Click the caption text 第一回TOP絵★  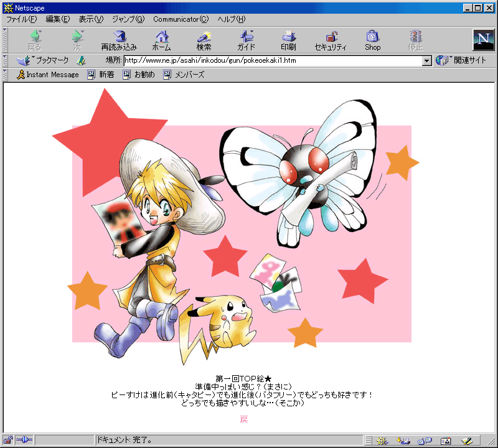point(243,379)
